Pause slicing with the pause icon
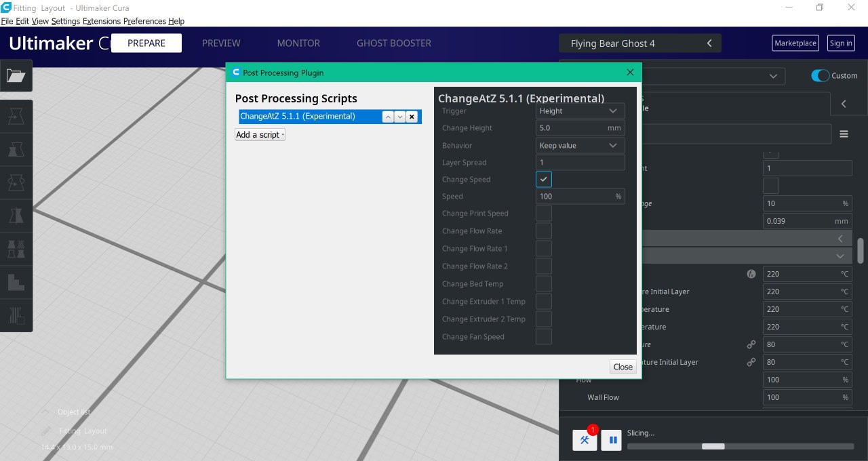The height and width of the screenshot is (461, 868). (x=613, y=440)
